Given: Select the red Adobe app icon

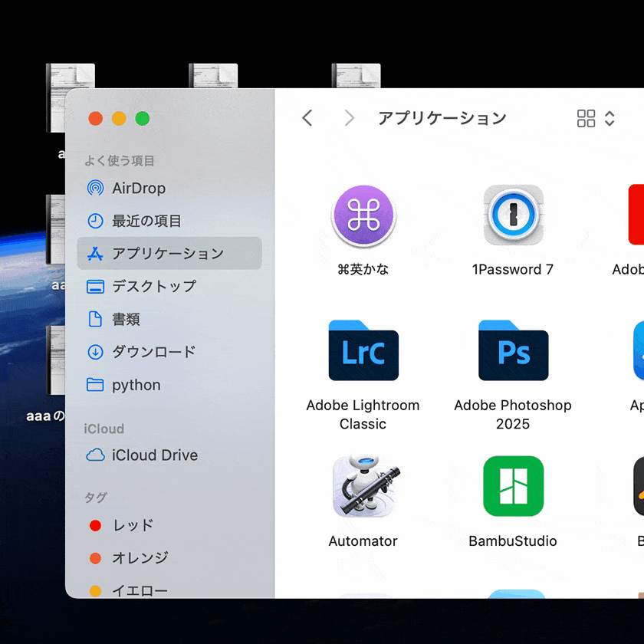Looking at the screenshot, I should click(x=636, y=215).
